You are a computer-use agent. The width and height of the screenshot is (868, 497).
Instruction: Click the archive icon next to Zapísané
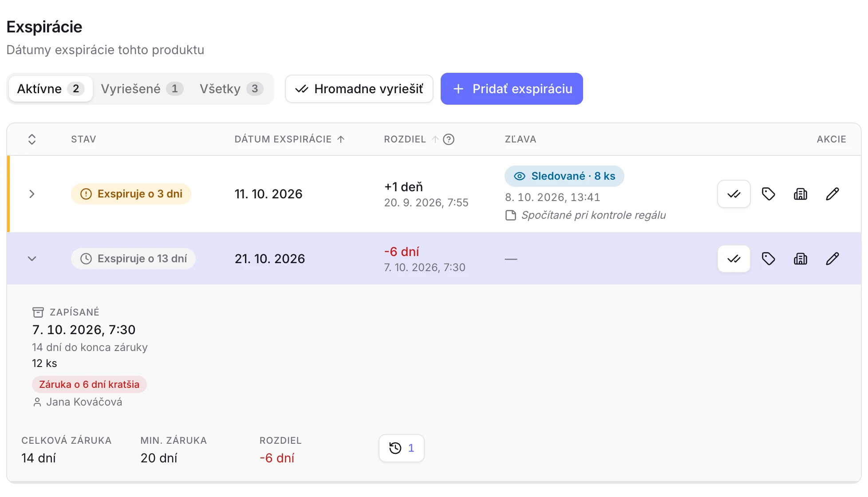[38, 312]
